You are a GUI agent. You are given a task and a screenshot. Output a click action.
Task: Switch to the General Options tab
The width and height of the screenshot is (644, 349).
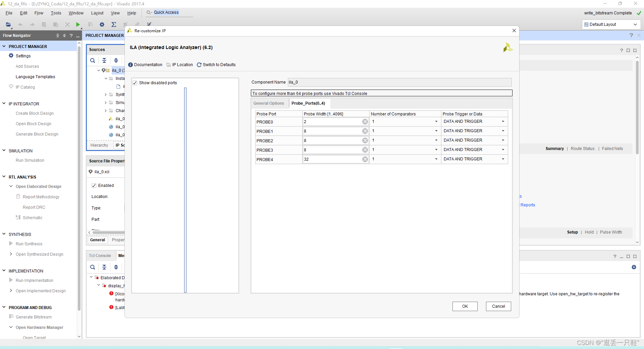coord(269,103)
